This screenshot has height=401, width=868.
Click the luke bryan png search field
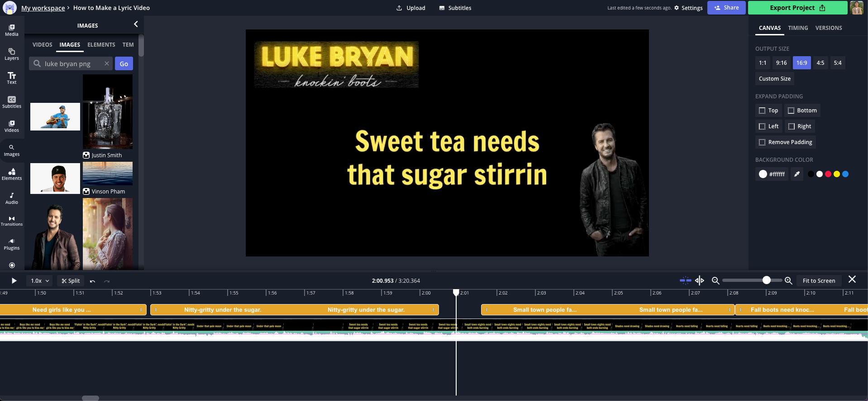point(72,64)
